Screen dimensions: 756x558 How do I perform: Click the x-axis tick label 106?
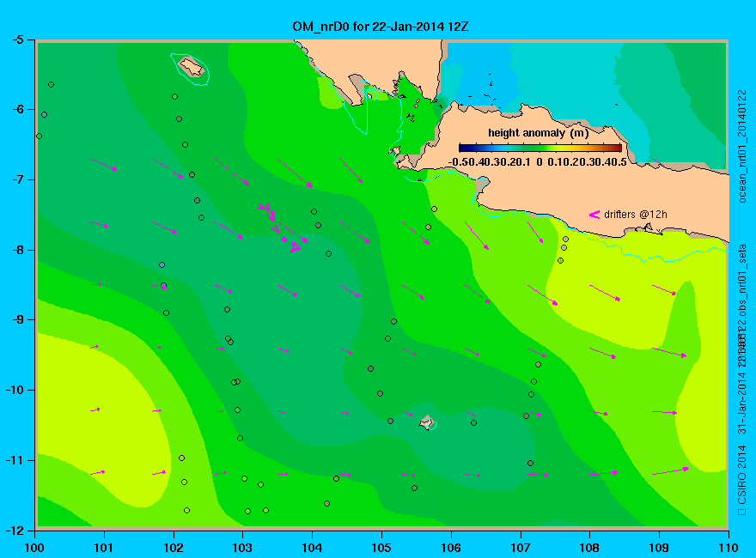pyautogui.click(x=451, y=548)
